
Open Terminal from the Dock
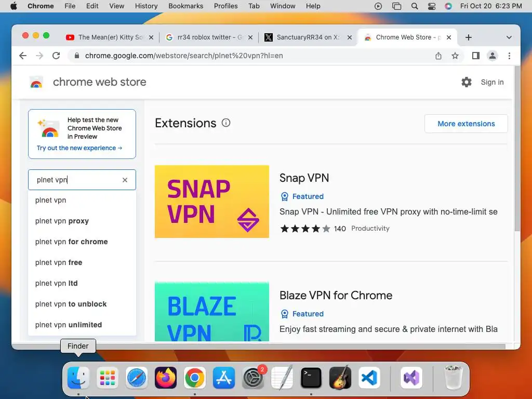click(x=311, y=378)
